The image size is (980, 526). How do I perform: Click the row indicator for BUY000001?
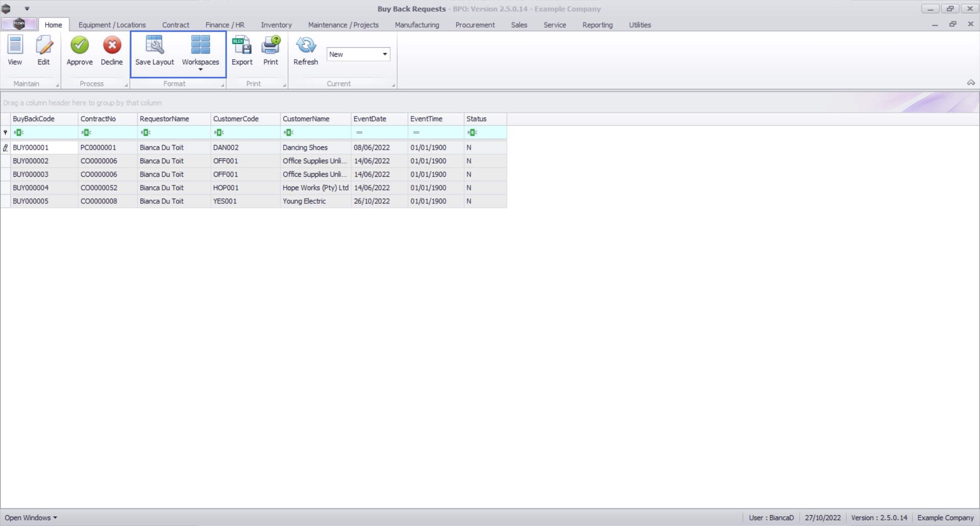[x=6, y=148]
